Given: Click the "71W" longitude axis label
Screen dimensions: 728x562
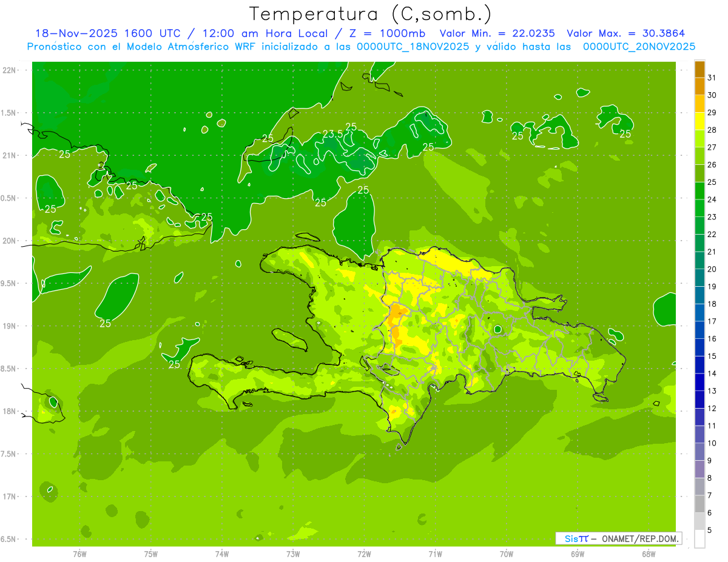Looking at the screenshot, I should 435,554.
